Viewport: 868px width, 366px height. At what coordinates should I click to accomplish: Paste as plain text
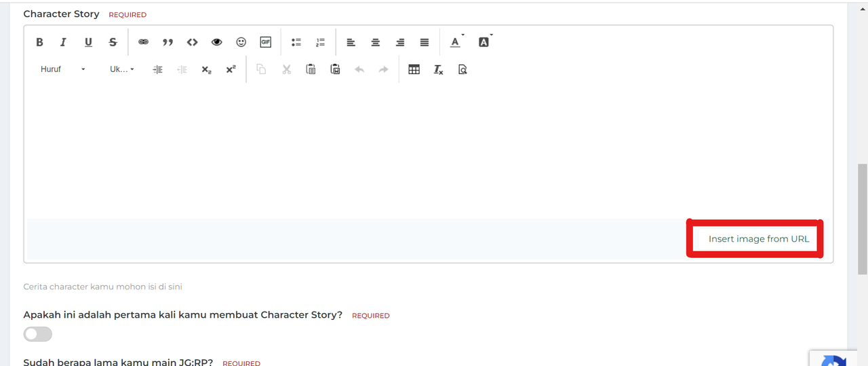[311, 69]
